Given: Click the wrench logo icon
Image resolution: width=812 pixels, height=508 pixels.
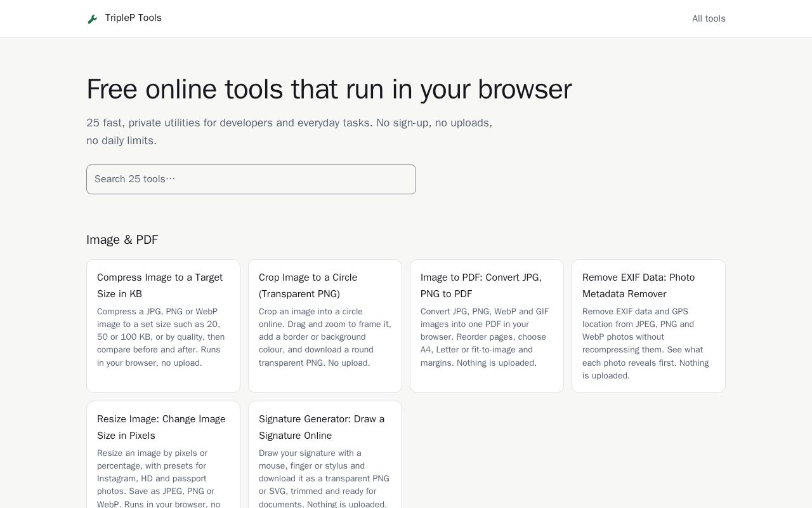Looking at the screenshot, I should tap(92, 19).
